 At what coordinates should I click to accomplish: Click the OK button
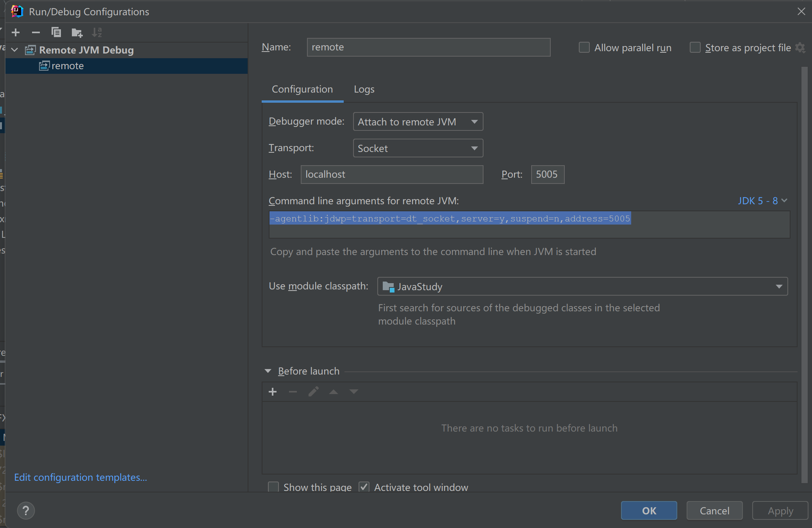click(649, 511)
